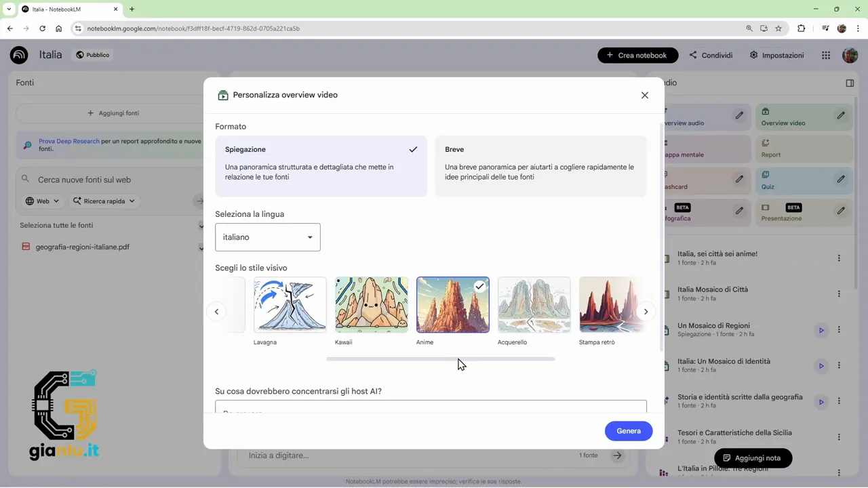Toggle the geografia-regioni-italiane.pdf checkbox
Image resolution: width=868 pixels, height=488 pixels.
click(201, 247)
